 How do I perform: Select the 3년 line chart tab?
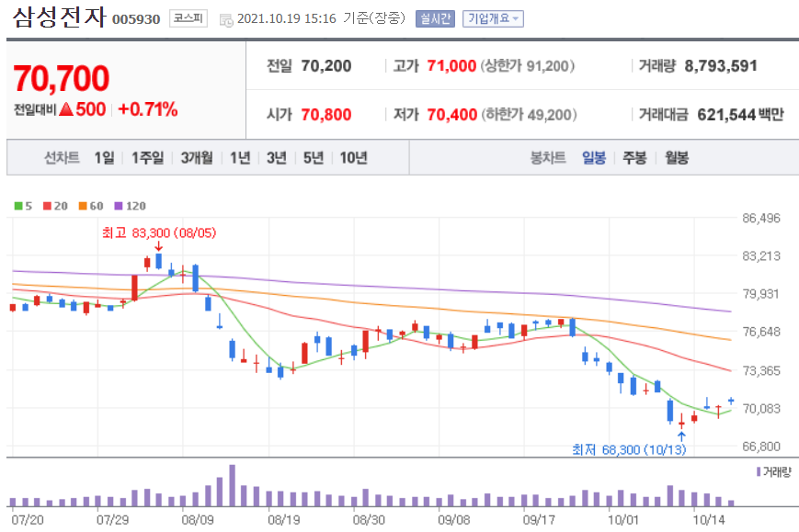tap(276, 158)
